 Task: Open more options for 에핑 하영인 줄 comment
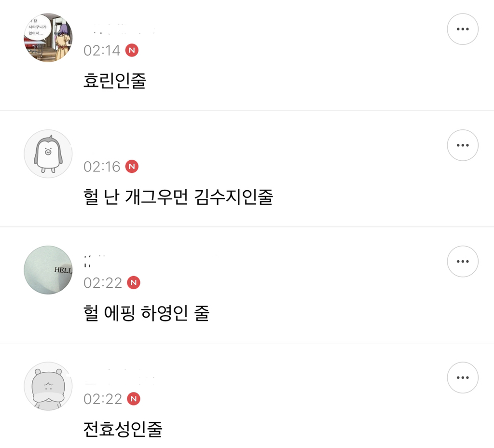[462, 262]
